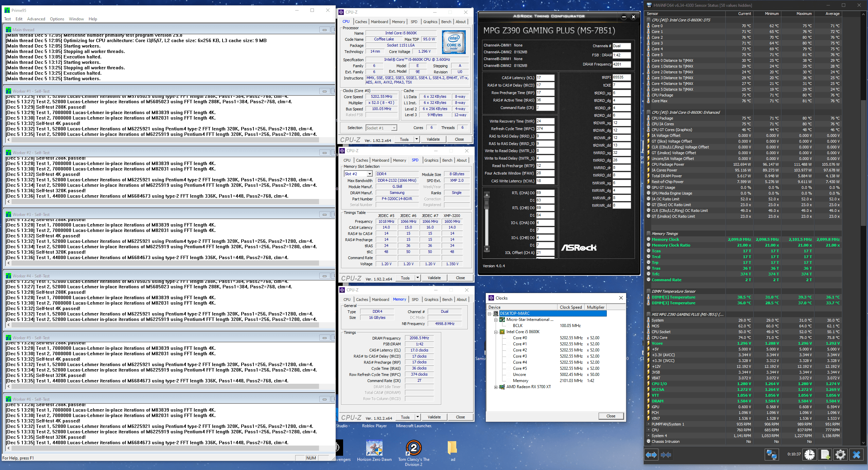Open HWiNFO remote network monitors icon

tap(772, 455)
